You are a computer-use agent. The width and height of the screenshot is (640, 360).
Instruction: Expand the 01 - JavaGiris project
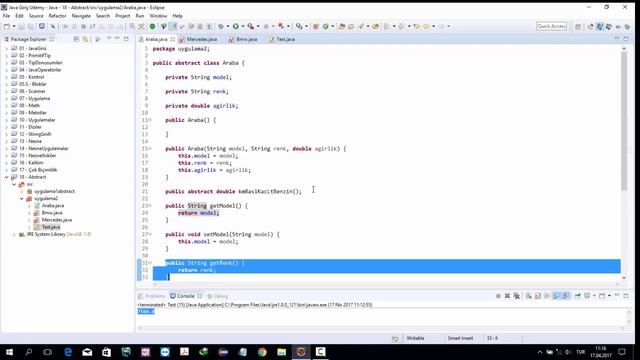[7, 48]
